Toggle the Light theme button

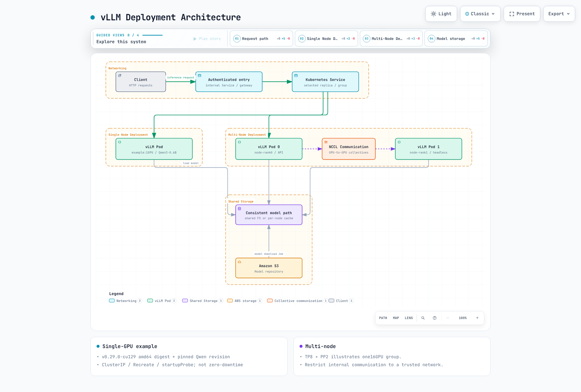441,14
